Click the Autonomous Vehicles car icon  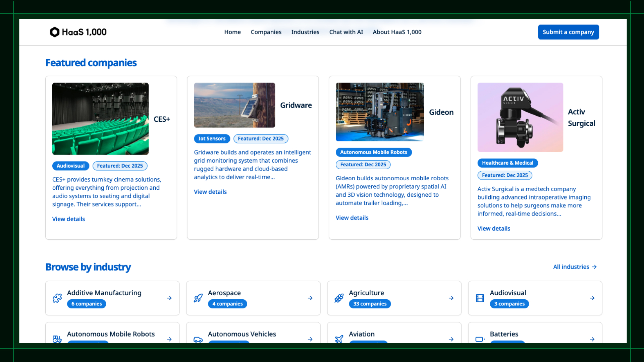tap(198, 339)
